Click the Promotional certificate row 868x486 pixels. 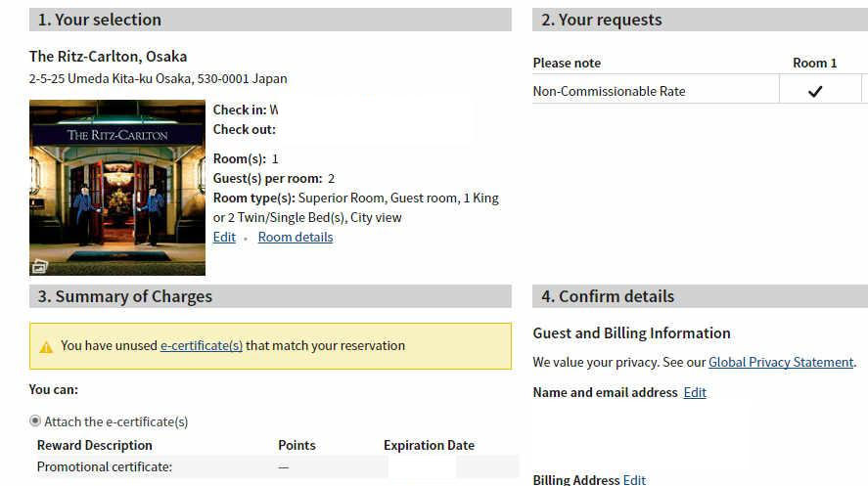[x=105, y=466]
